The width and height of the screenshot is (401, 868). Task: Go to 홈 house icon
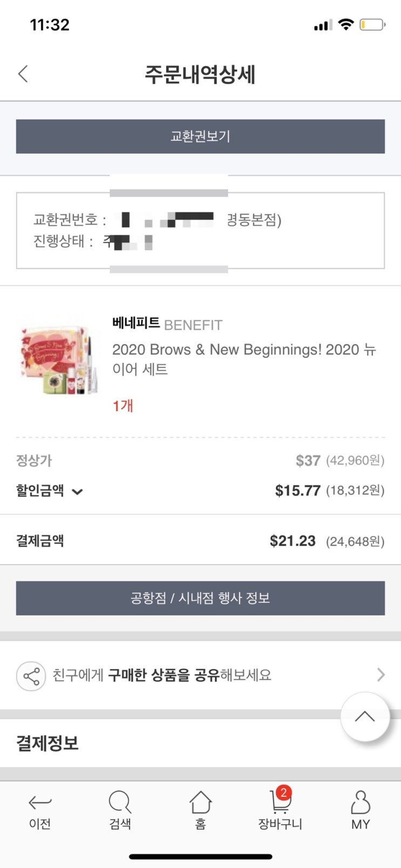click(x=200, y=803)
